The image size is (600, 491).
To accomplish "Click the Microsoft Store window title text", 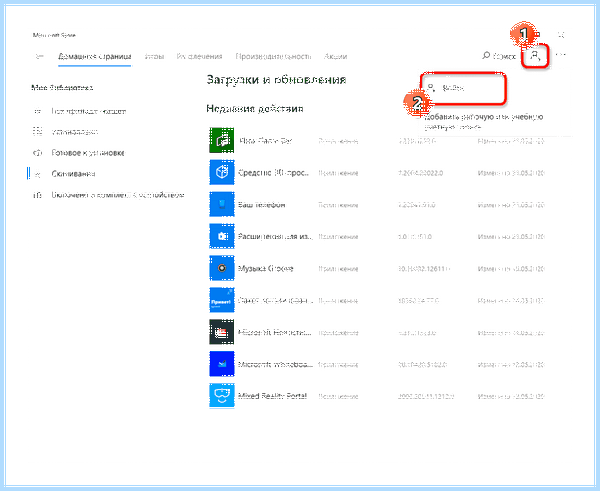I will pyautogui.click(x=54, y=35).
